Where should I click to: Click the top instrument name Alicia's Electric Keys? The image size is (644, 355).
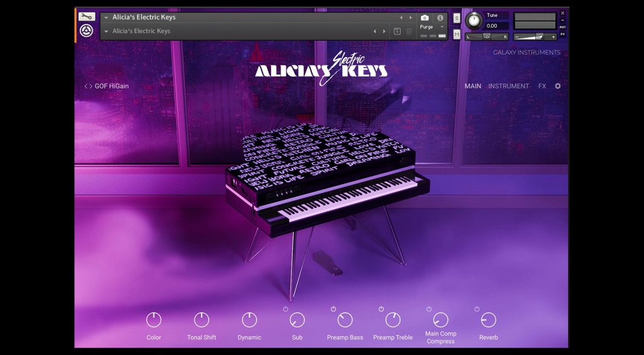click(144, 17)
